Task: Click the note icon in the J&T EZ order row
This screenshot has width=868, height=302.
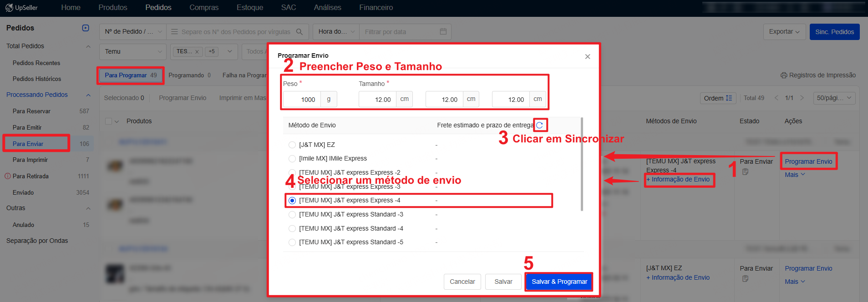Action: 745,279
